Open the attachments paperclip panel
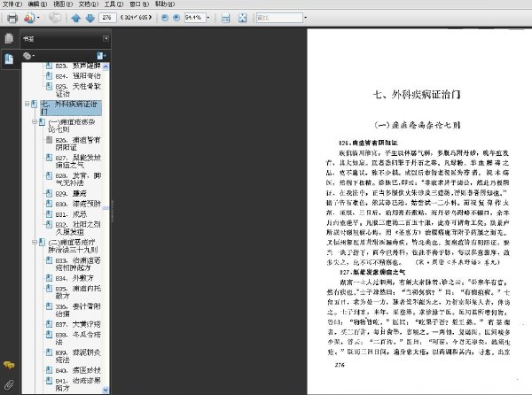 9,384
